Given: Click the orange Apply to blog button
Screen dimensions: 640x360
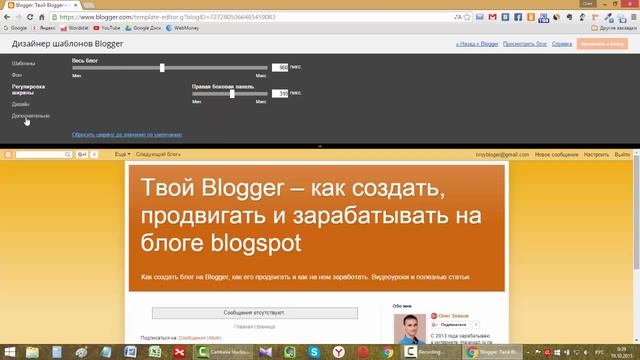Looking at the screenshot, I should tap(602, 44).
